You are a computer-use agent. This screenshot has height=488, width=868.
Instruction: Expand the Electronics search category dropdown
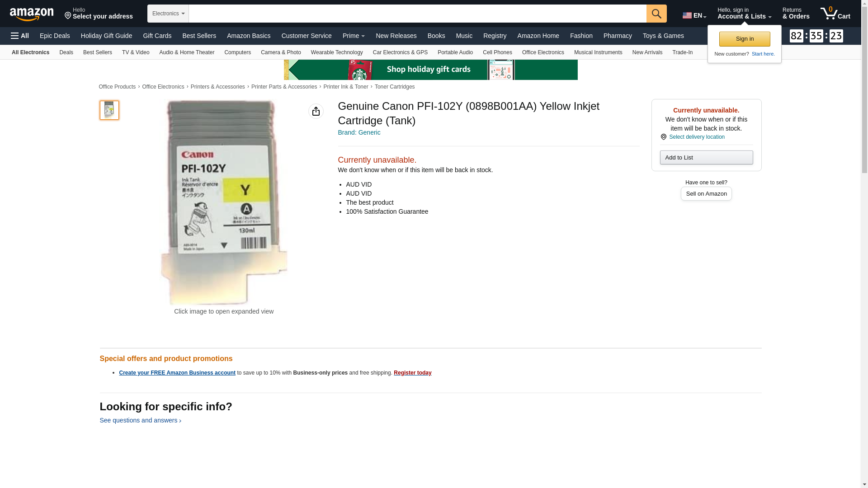[x=168, y=14]
